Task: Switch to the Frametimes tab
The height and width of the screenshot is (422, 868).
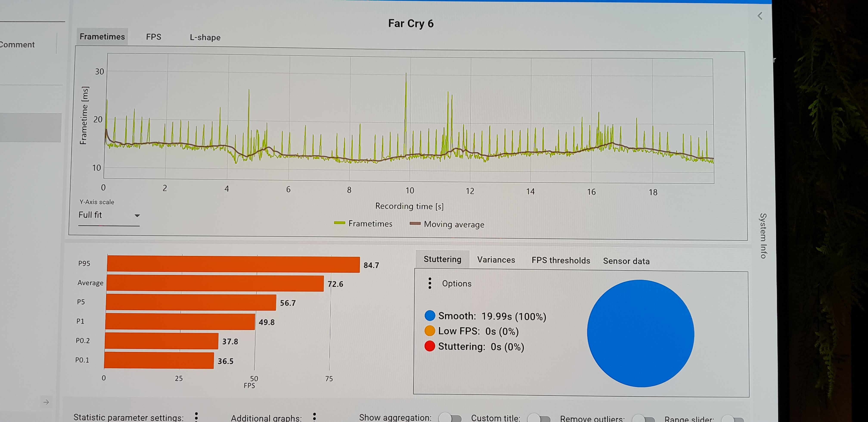Action: [x=102, y=36]
